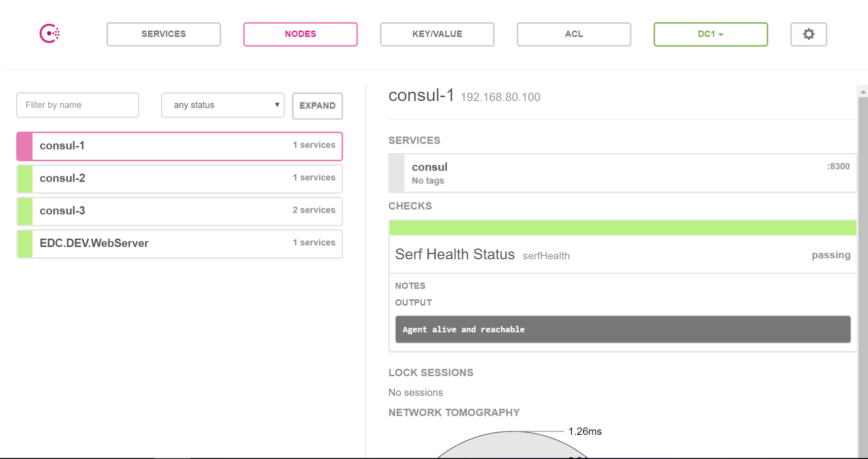
Task: Click the scrollbar up arrow
Action: (863, 92)
